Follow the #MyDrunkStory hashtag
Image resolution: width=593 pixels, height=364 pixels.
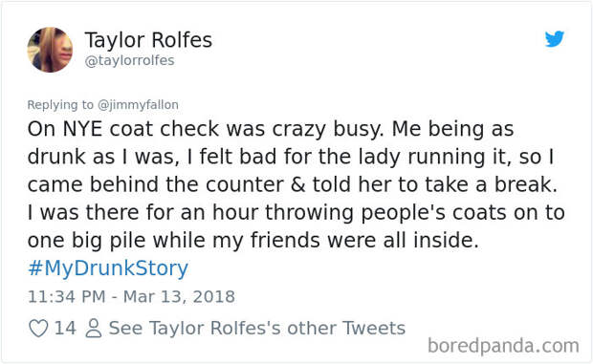coord(108,268)
